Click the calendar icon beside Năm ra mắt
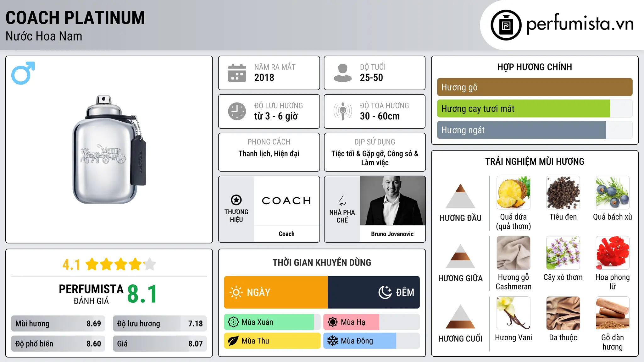The height and width of the screenshot is (362, 644). tap(237, 73)
